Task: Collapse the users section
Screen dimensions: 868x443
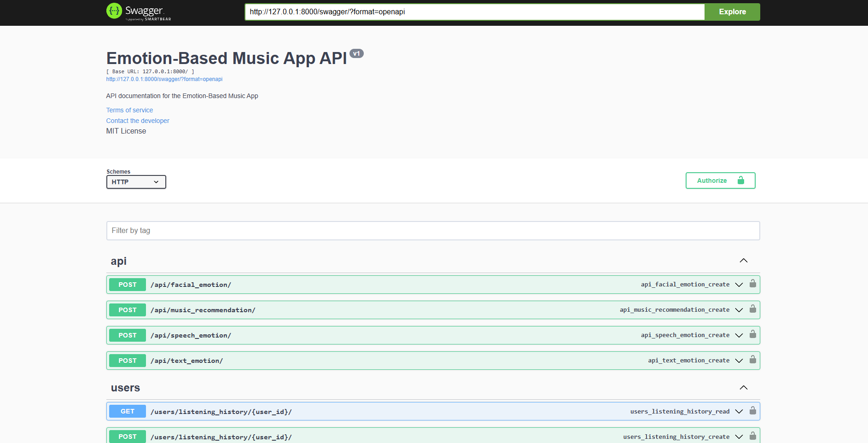Action: 743,388
